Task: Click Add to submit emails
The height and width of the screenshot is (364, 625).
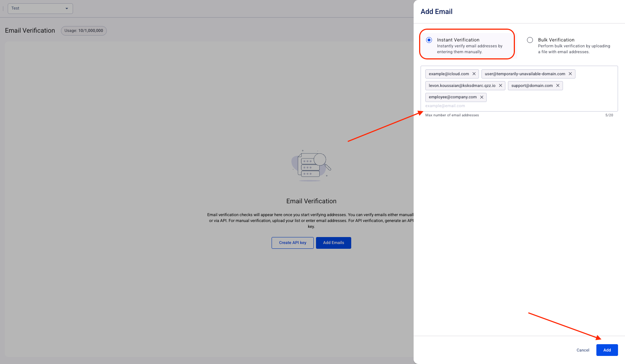Action: pyautogui.click(x=607, y=350)
